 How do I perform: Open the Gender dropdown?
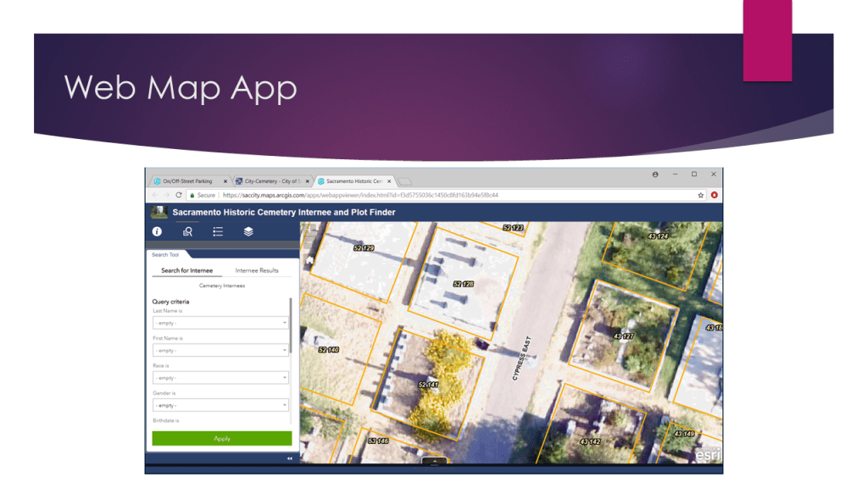pos(220,405)
